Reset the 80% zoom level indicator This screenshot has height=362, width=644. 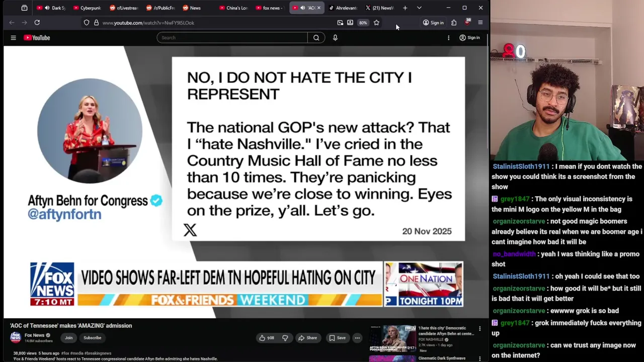363,23
